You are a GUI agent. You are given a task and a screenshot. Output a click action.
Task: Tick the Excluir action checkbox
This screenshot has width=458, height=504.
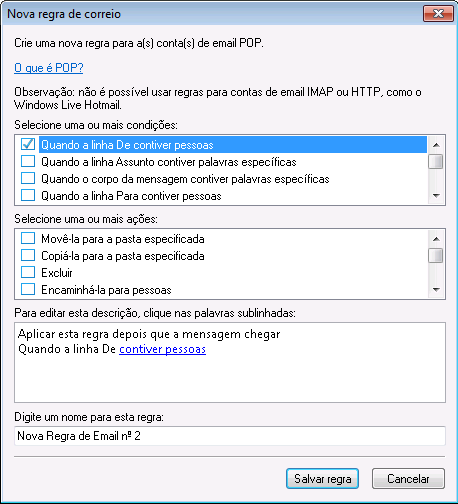(28, 273)
